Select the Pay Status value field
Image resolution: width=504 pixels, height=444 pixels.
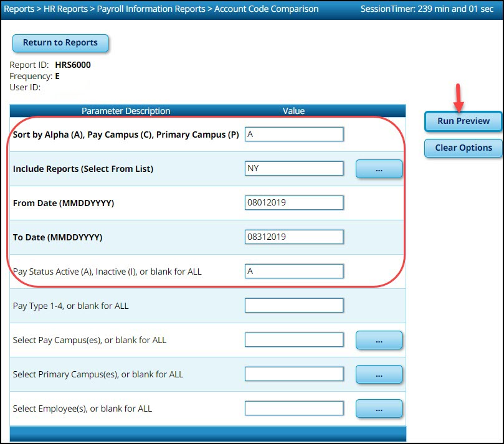[294, 271]
